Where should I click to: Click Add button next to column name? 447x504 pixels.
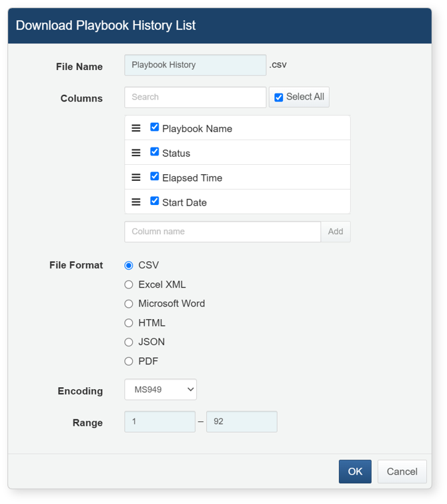coord(336,232)
